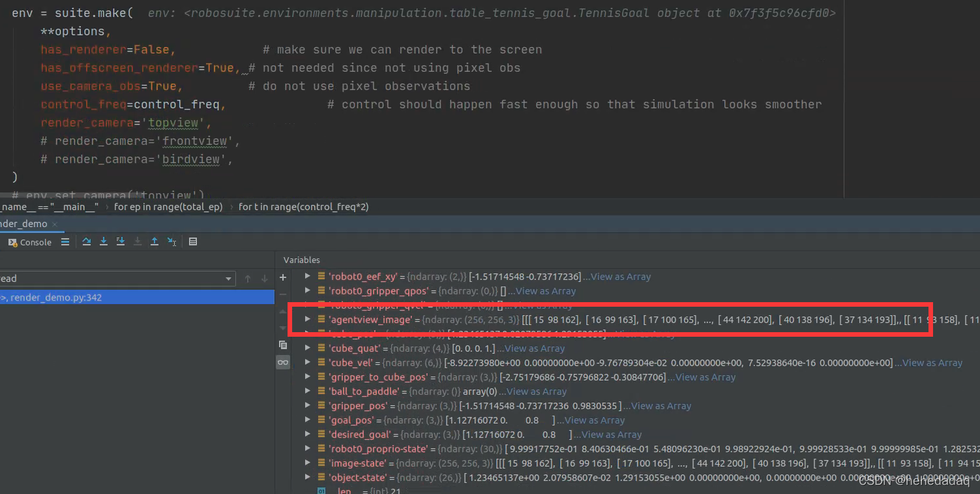Open View as Array for desired_goal
The height and width of the screenshot is (494, 980).
point(612,435)
